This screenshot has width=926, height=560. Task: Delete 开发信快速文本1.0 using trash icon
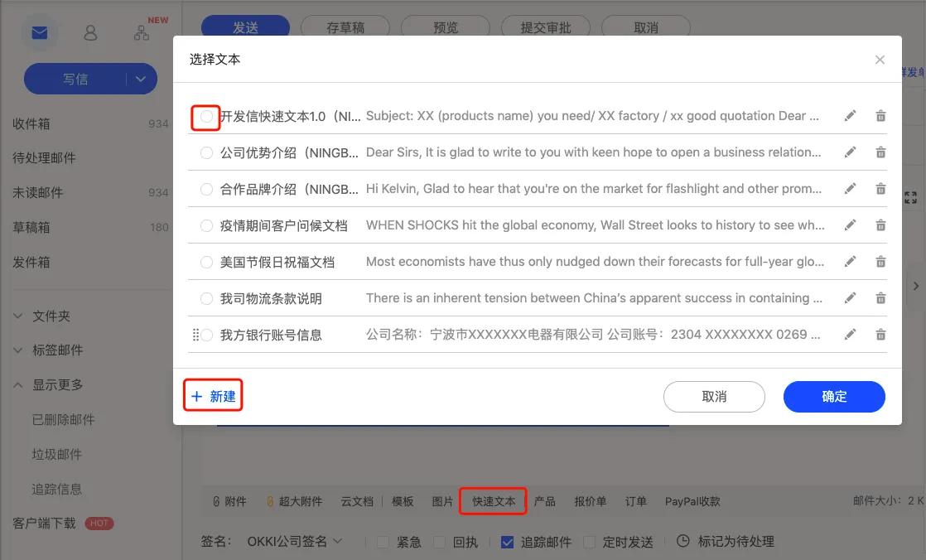[x=880, y=116]
